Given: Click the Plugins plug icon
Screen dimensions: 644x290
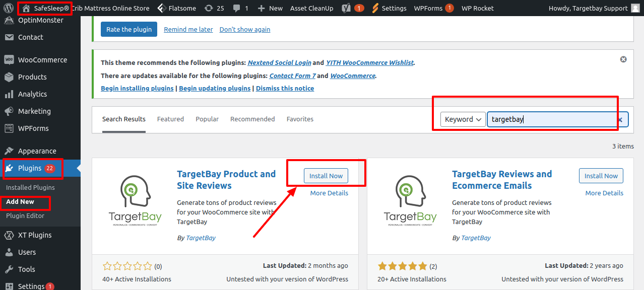Looking at the screenshot, I should (9, 168).
